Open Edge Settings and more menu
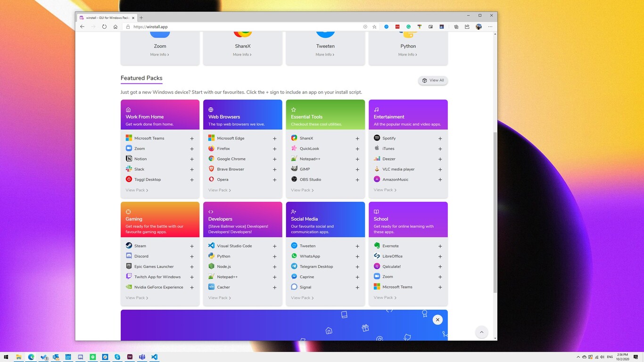This screenshot has width=644, height=362. point(490,27)
